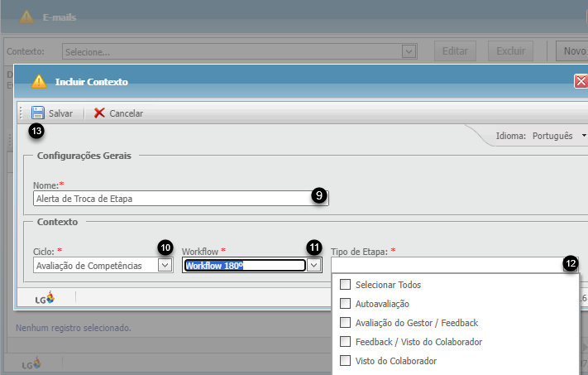Click the Workflow 180º text field
Screen dimensions: 588x375
pos(245,266)
